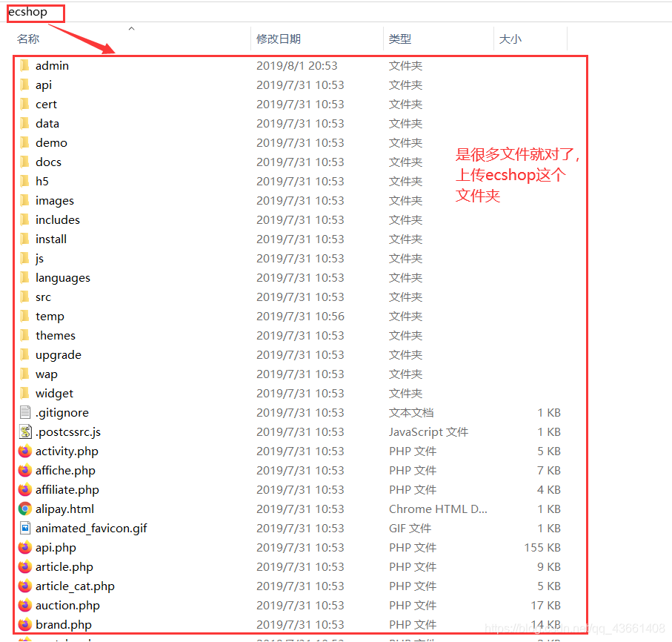Click the 4 KB size of affiliate.php
The width and height of the screenshot is (672, 642).
tap(550, 490)
